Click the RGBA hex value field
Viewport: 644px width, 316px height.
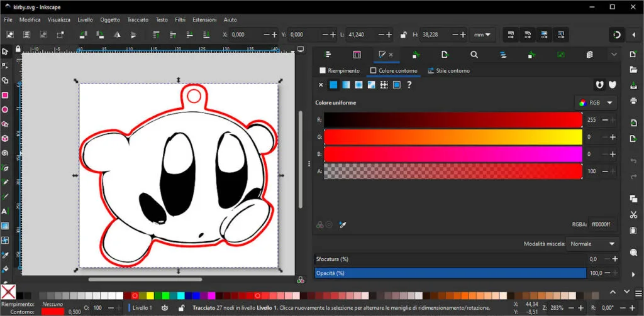point(602,224)
